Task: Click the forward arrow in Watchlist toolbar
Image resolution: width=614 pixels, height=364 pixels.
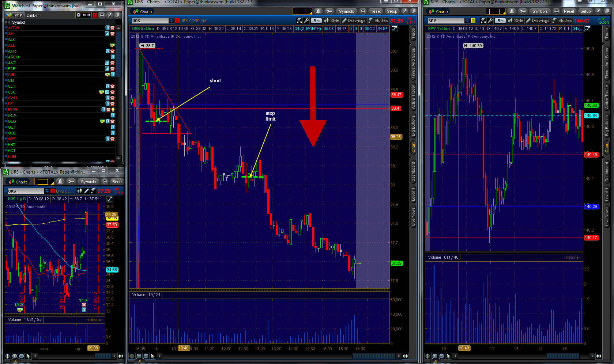Action: coord(89,15)
